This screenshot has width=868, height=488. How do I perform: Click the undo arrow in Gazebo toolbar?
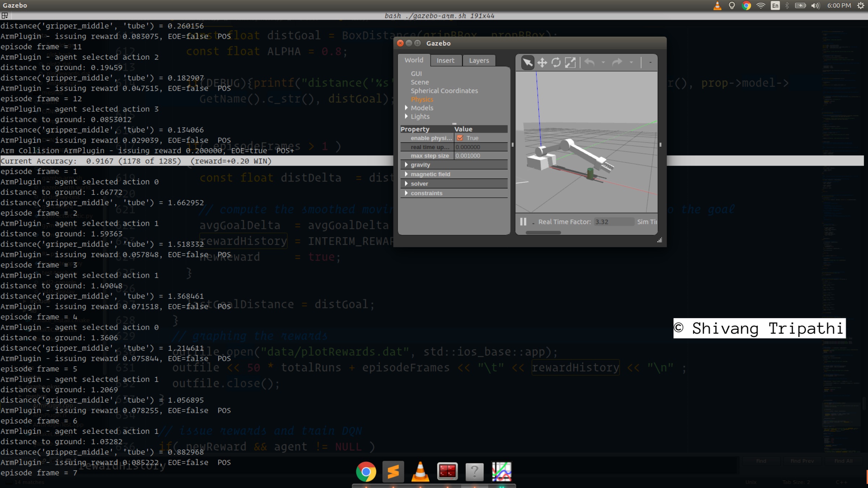tap(590, 63)
